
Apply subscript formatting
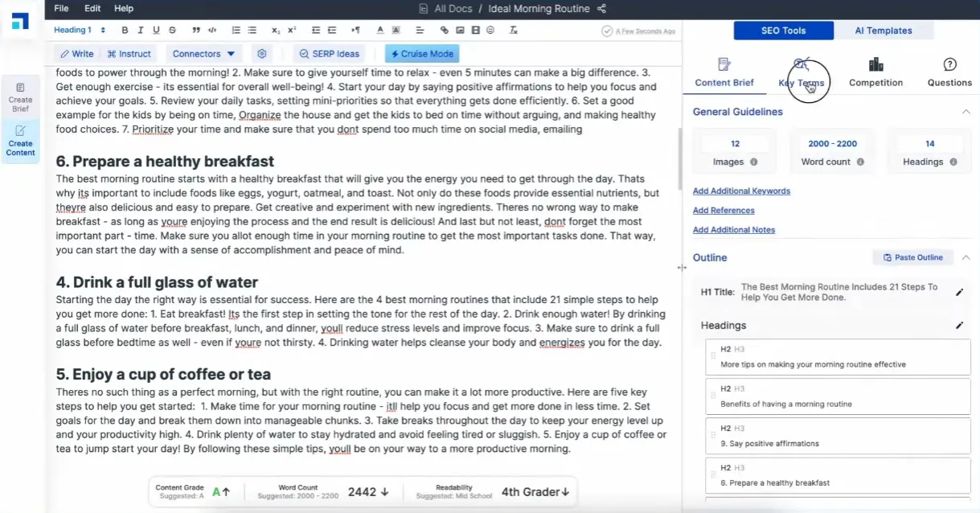click(x=276, y=30)
